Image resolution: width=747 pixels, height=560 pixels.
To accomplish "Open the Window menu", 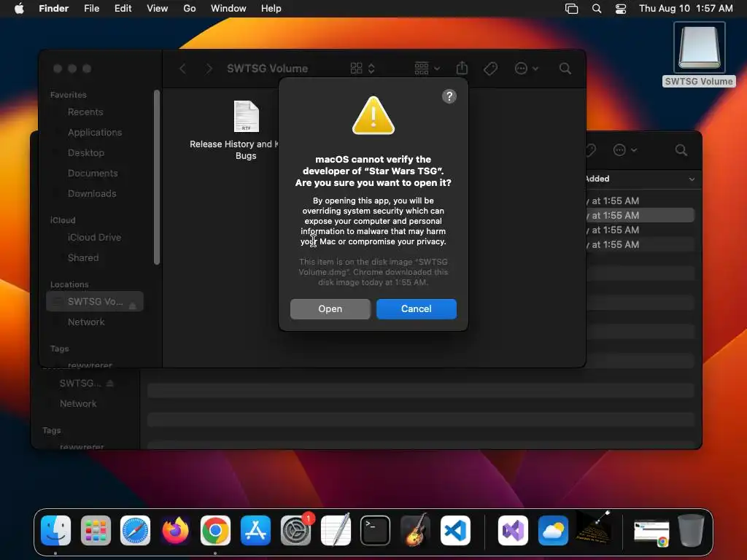I will [228, 8].
